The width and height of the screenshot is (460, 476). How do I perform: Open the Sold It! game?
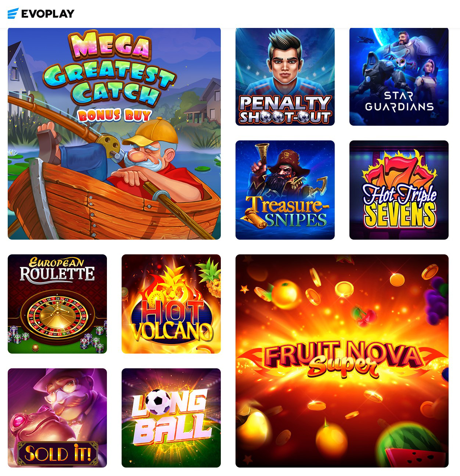[57, 418]
